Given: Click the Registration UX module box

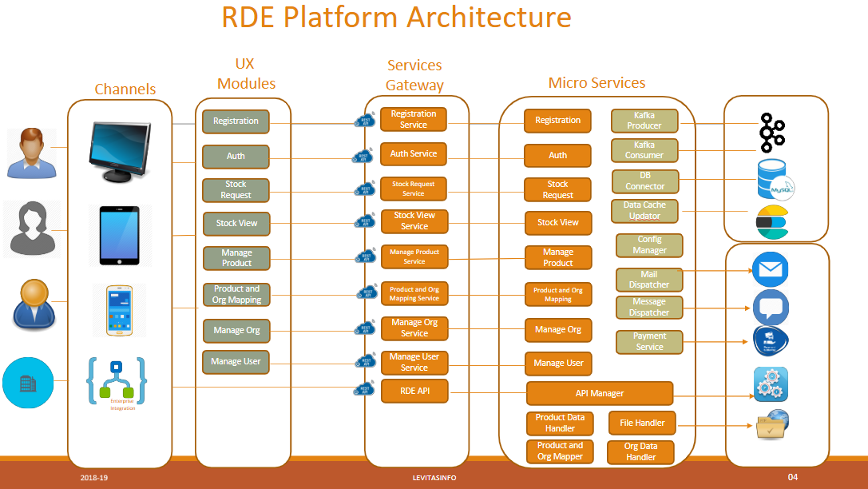Looking at the screenshot, I should tap(236, 121).
